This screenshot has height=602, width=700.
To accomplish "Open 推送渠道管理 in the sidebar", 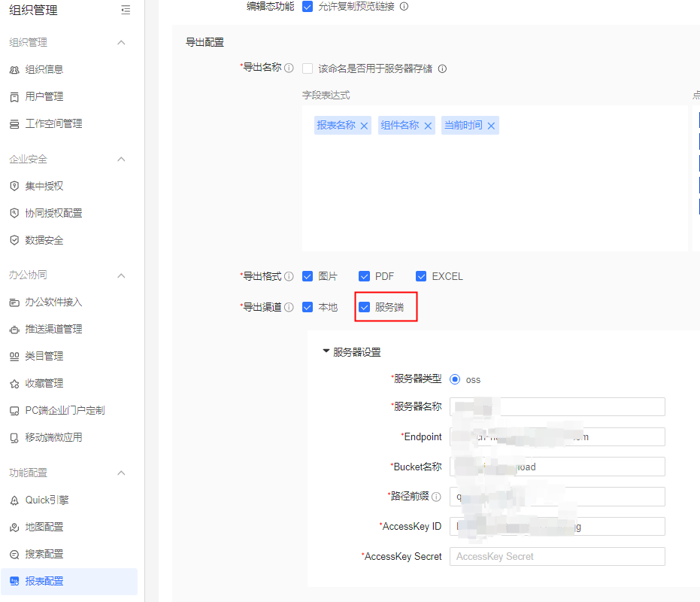I will coord(53,329).
